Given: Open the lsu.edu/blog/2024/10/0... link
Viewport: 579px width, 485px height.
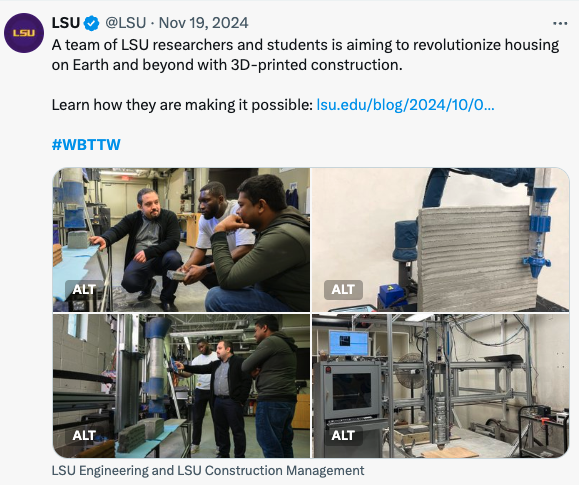Looking at the screenshot, I should (x=405, y=105).
